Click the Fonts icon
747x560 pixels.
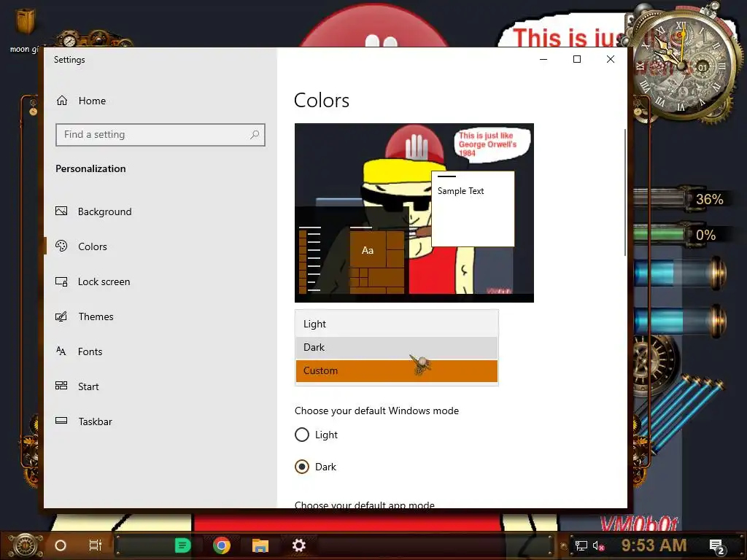click(61, 351)
